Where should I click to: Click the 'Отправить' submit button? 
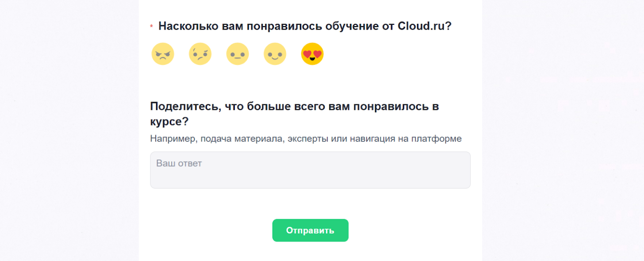[x=310, y=230]
